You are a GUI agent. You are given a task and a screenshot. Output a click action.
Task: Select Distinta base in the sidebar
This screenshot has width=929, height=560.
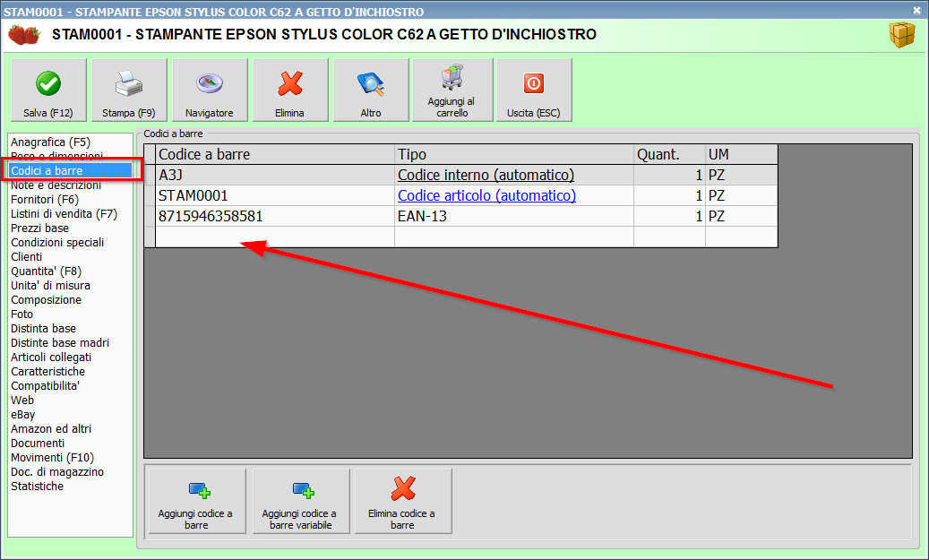(43, 328)
